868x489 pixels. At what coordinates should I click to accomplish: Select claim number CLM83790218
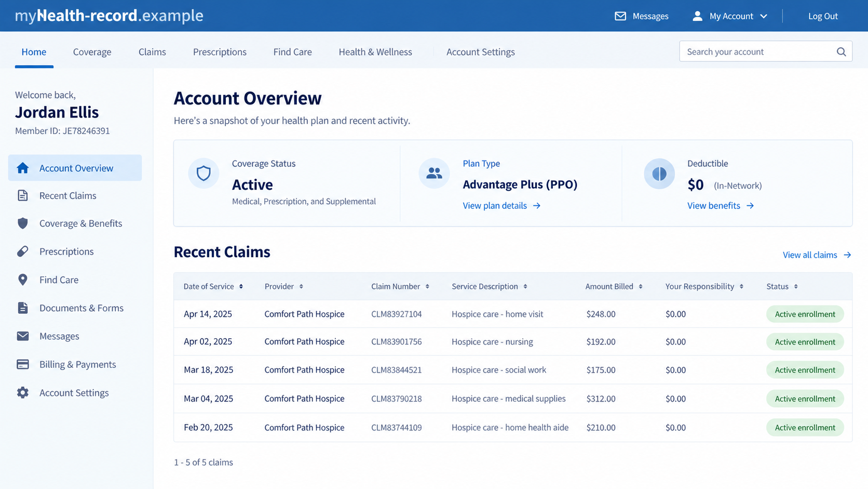[397, 399]
